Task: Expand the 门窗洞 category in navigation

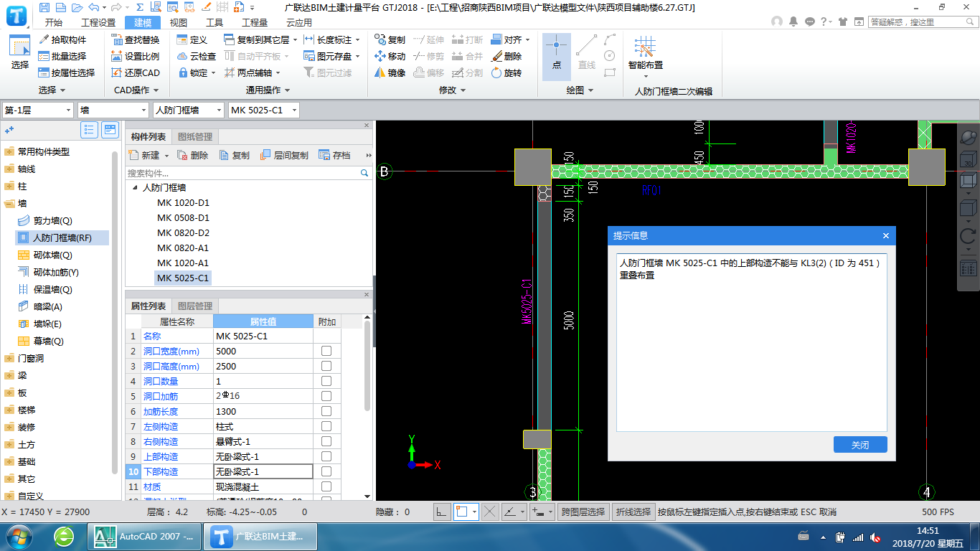Action: [9, 358]
